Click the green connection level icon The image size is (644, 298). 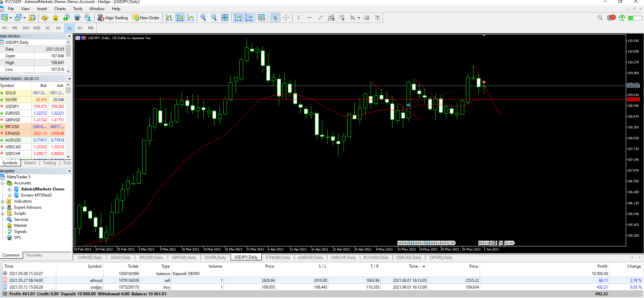622,18
